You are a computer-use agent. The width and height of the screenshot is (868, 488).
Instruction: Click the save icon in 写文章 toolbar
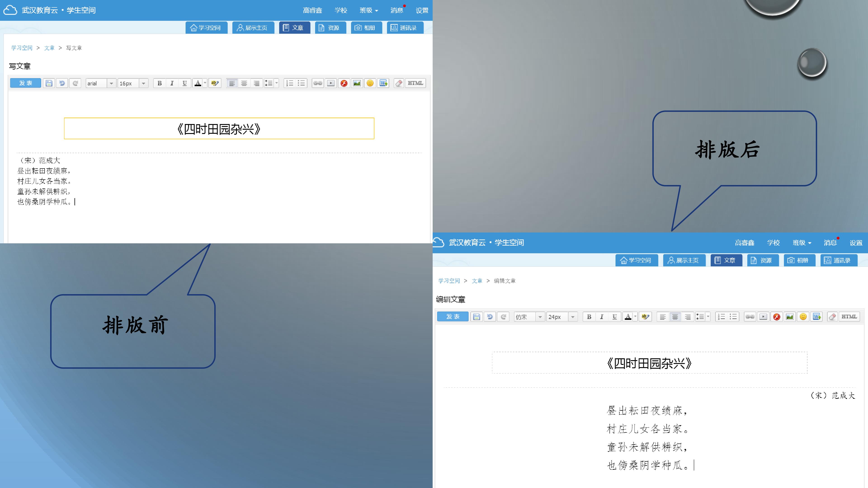(49, 83)
